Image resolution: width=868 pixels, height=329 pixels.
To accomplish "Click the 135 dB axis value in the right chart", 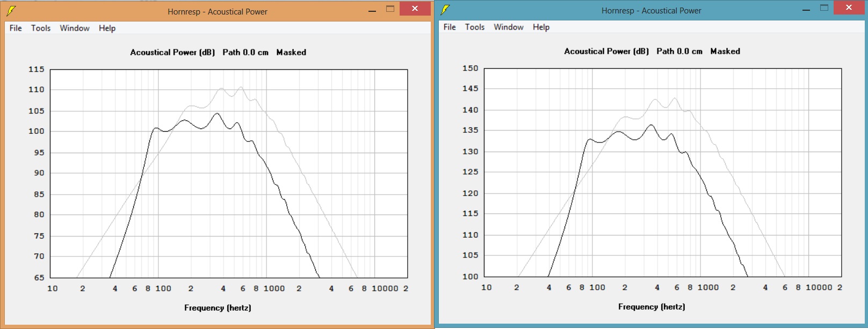I will tap(471, 130).
